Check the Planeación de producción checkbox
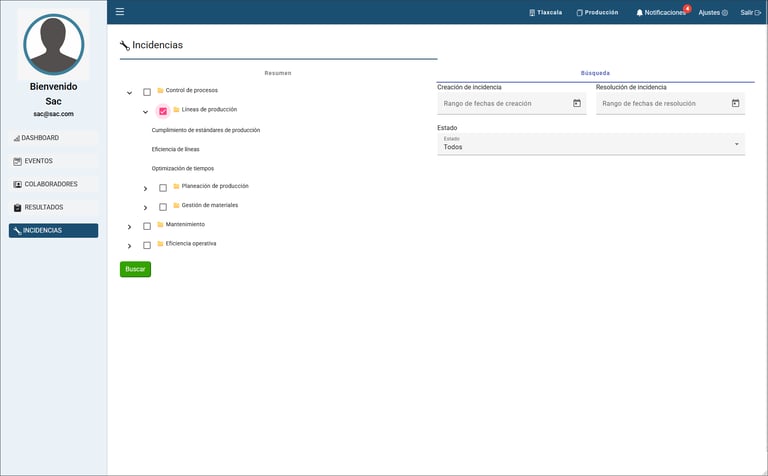Viewport: 768px width, 476px height. click(x=163, y=188)
